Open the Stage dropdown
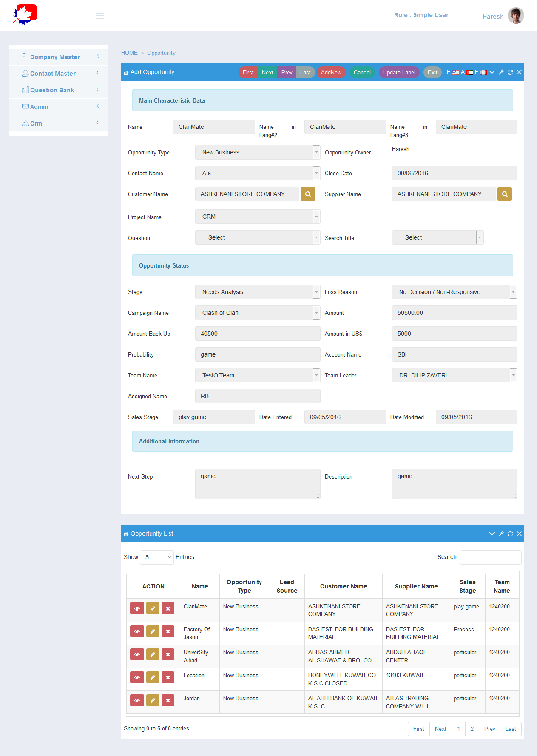The height and width of the screenshot is (756, 537). [x=257, y=292]
